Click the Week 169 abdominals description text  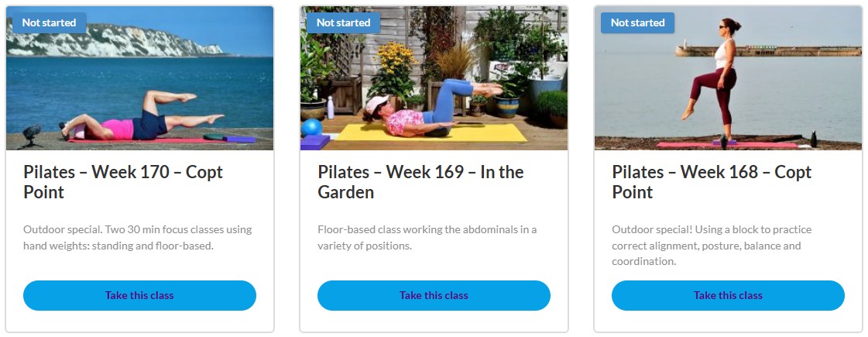tap(427, 238)
